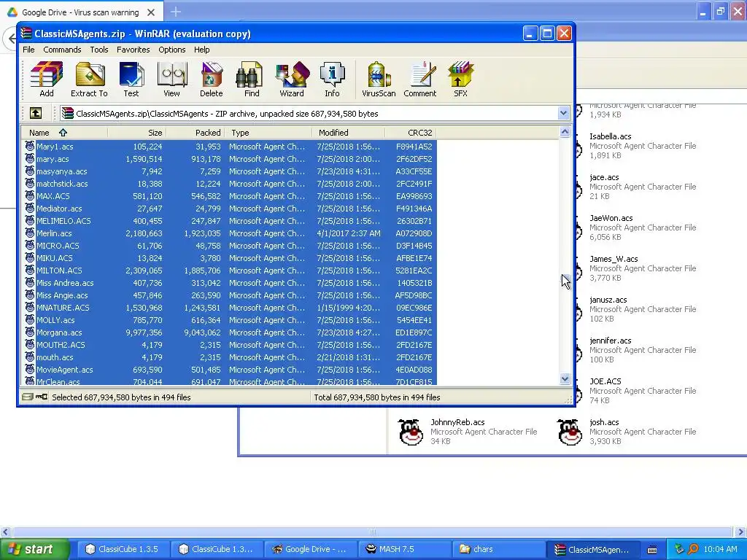Open new browser tab plus button
This screenshot has width=747, height=560.
[x=175, y=12]
